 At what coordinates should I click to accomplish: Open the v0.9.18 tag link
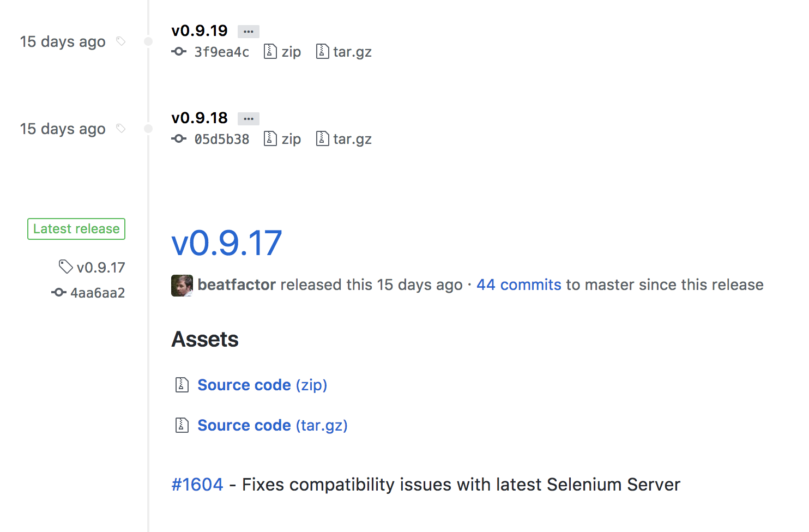200,118
